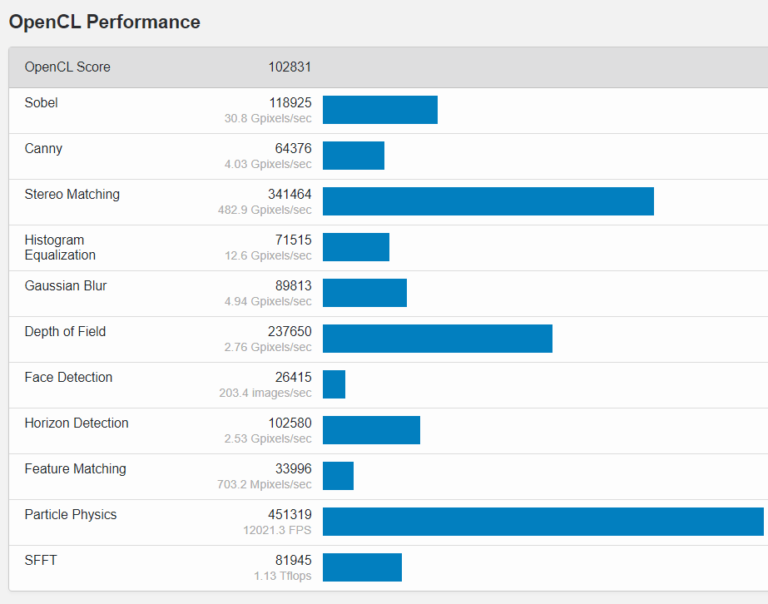
Task: Select the Gaussian Blur label
Action: [x=66, y=286]
